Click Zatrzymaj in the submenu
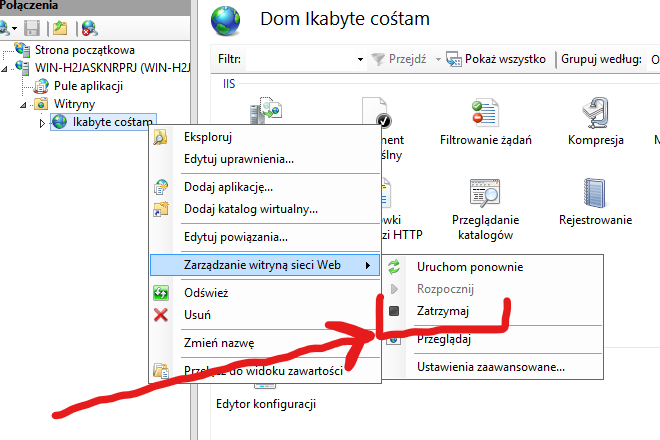Viewport: 660px width, 440px height. coord(442,311)
